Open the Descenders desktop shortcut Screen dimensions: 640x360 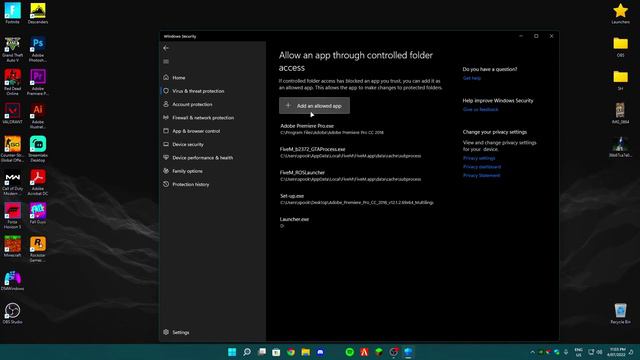tap(38, 13)
